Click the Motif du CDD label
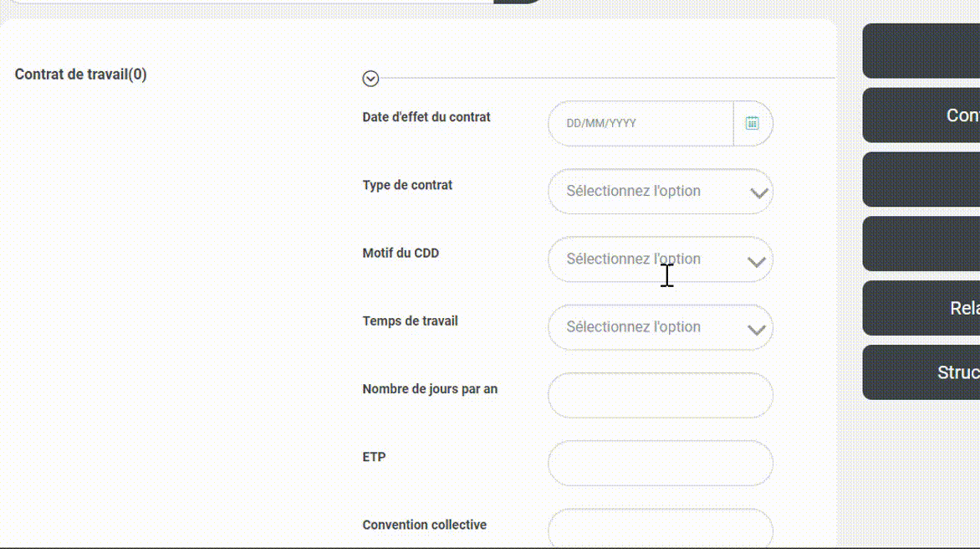 401,254
